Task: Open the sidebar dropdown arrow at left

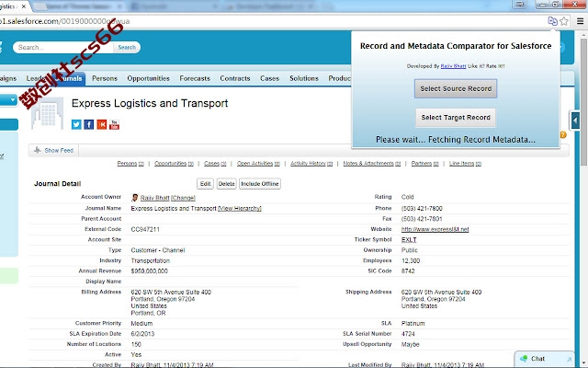Action: 13,100
